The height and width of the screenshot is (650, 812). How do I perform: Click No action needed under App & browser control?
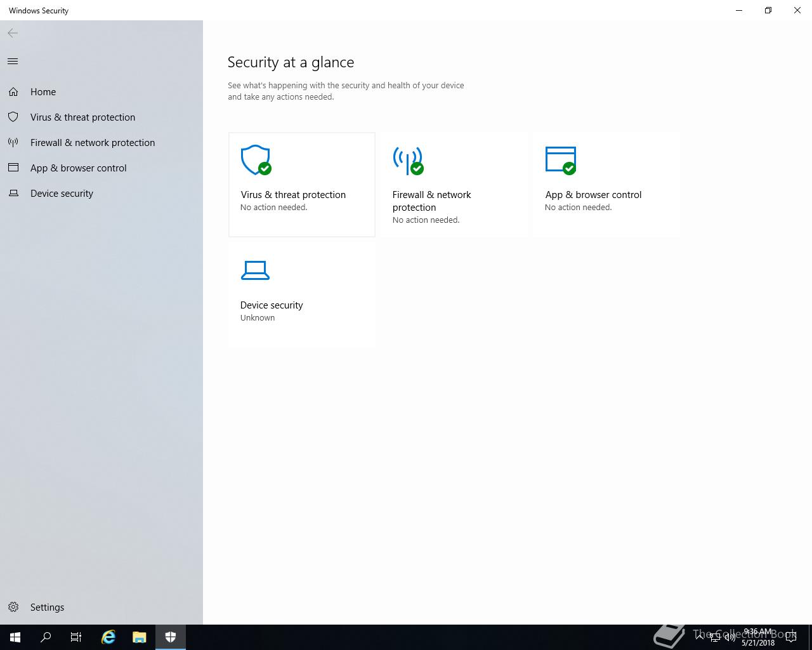(578, 208)
